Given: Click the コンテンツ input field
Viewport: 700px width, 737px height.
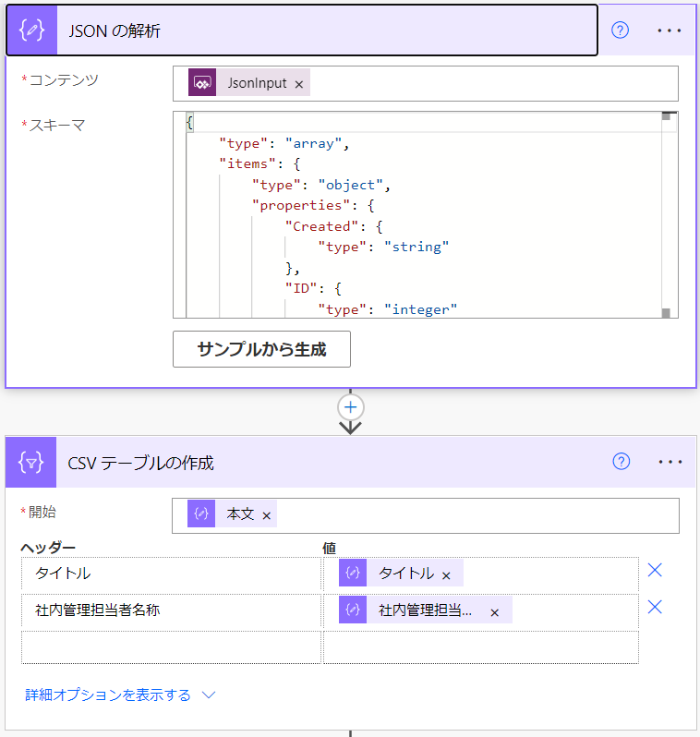Looking at the screenshot, I should coord(425,84).
